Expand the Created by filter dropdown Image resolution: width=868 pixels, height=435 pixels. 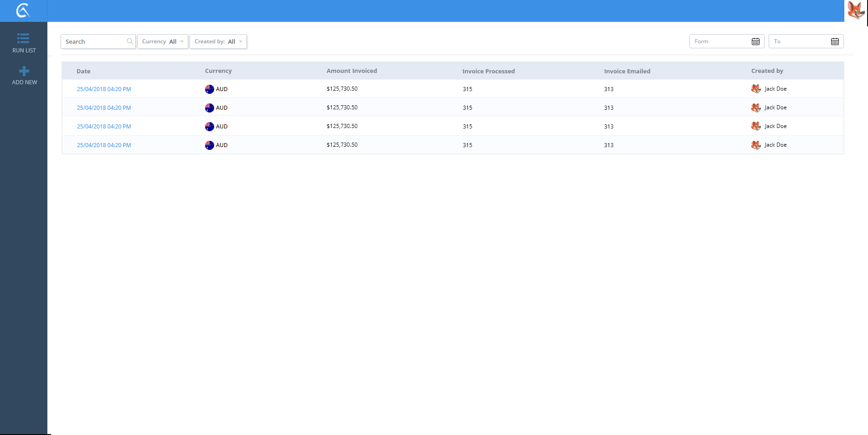218,41
